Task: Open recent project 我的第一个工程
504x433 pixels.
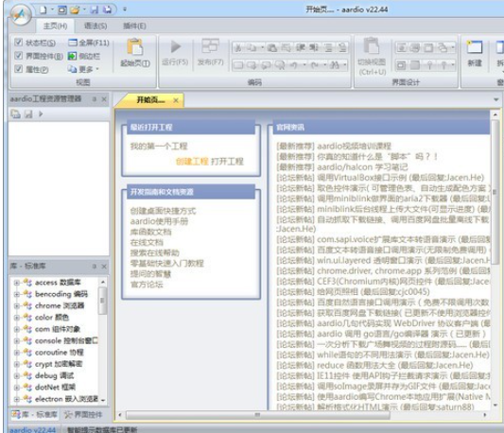Action: pos(159,147)
